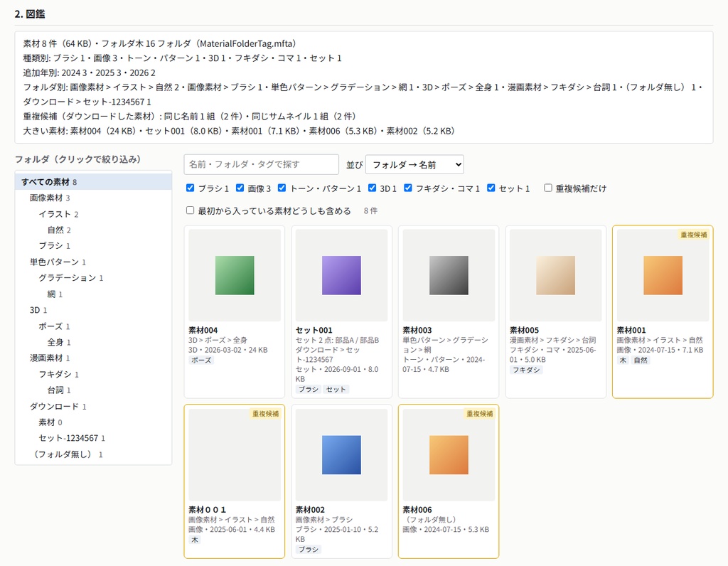Click the orange thumbnail of 素材001
This screenshot has height=566, width=728.
(663, 275)
